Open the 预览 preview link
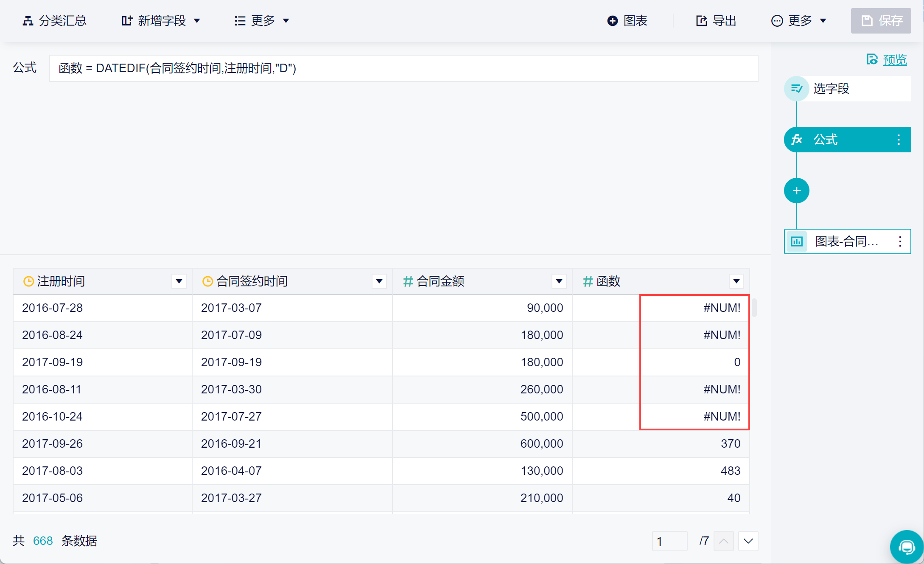This screenshot has width=924, height=564. point(894,60)
